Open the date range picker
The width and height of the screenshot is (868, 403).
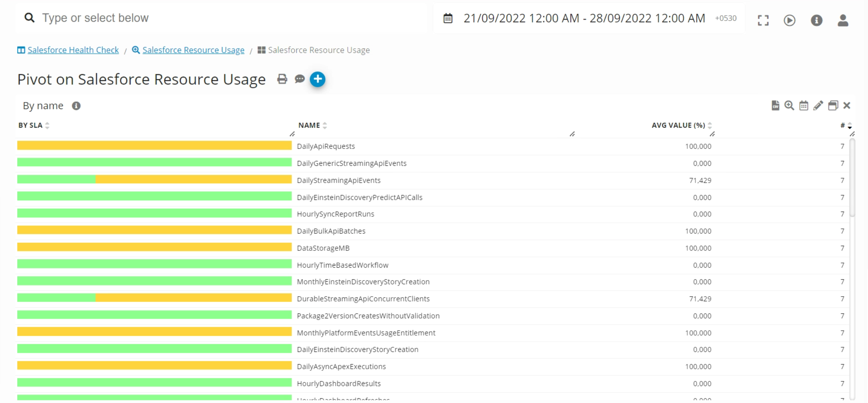coord(584,18)
